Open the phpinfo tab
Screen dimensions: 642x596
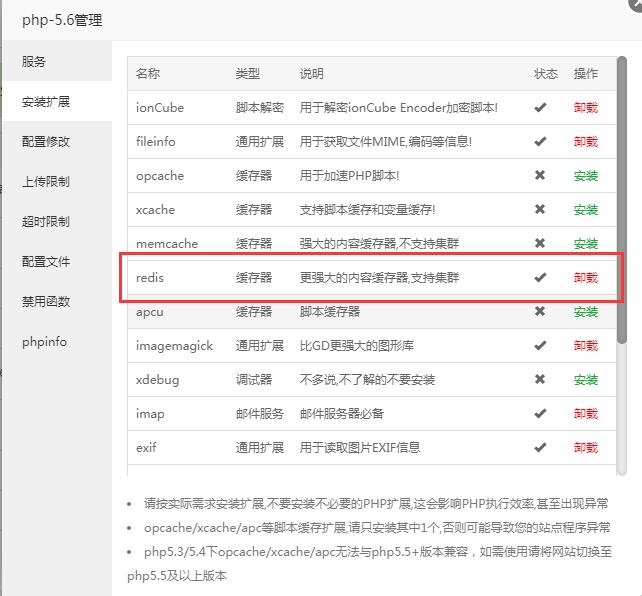57,341
